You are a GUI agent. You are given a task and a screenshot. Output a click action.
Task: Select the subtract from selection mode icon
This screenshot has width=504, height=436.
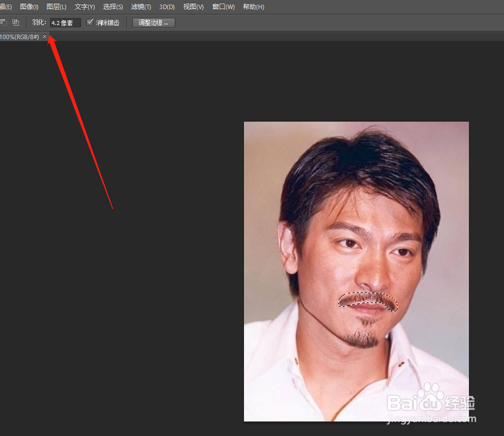click(x=4, y=22)
